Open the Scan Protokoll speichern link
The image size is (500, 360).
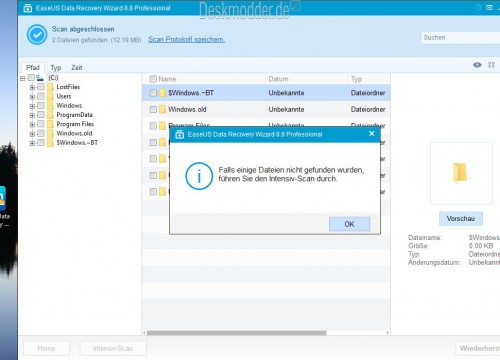[186, 39]
